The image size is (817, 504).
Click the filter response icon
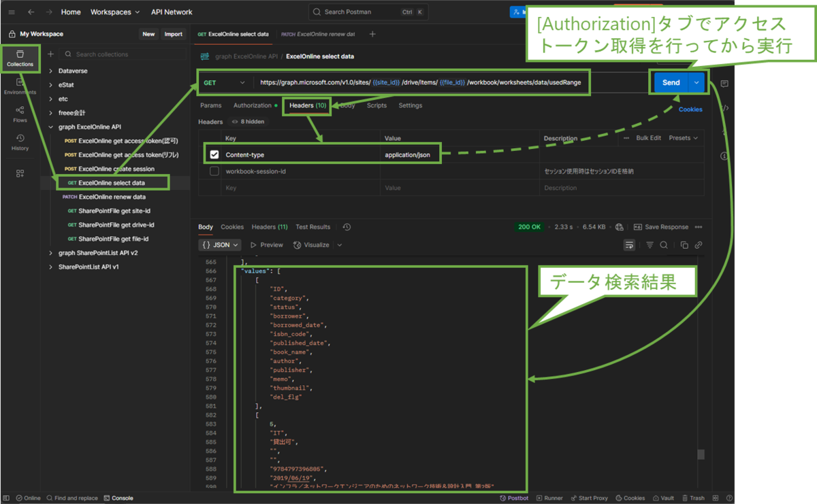650,245
